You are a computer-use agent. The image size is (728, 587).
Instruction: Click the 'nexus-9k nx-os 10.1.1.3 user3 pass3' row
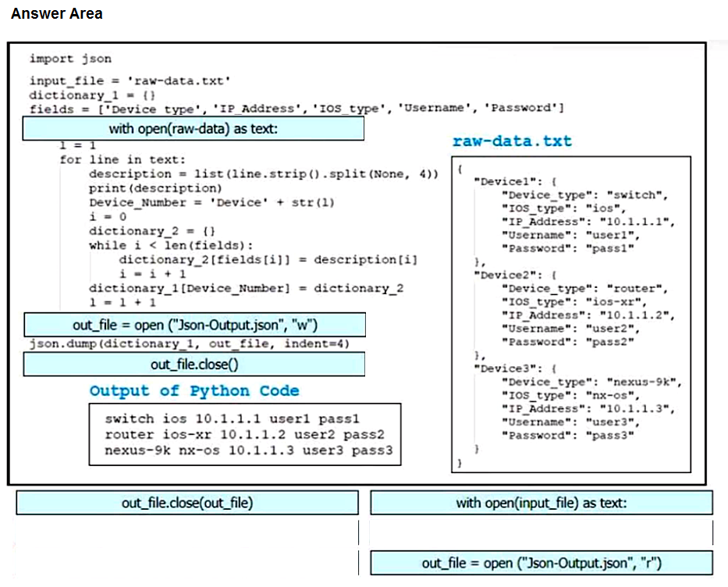[249, 450]
